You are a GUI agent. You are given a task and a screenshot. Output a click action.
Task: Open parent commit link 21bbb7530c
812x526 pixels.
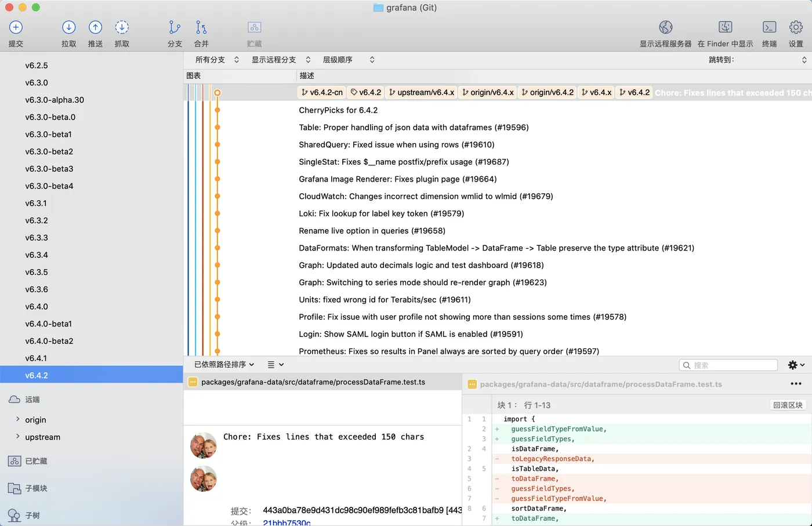(x=287, y=523)
